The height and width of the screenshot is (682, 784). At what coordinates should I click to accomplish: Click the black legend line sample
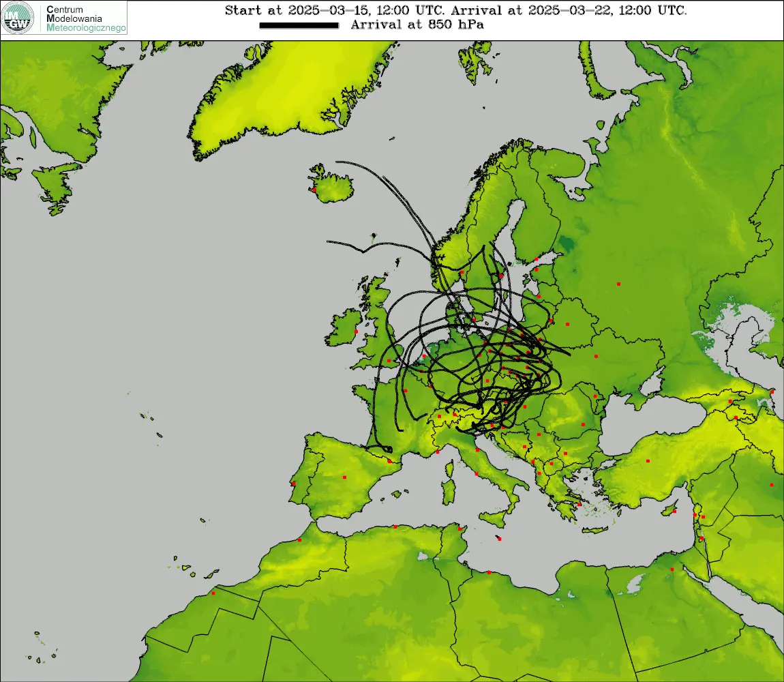(299, 25)
